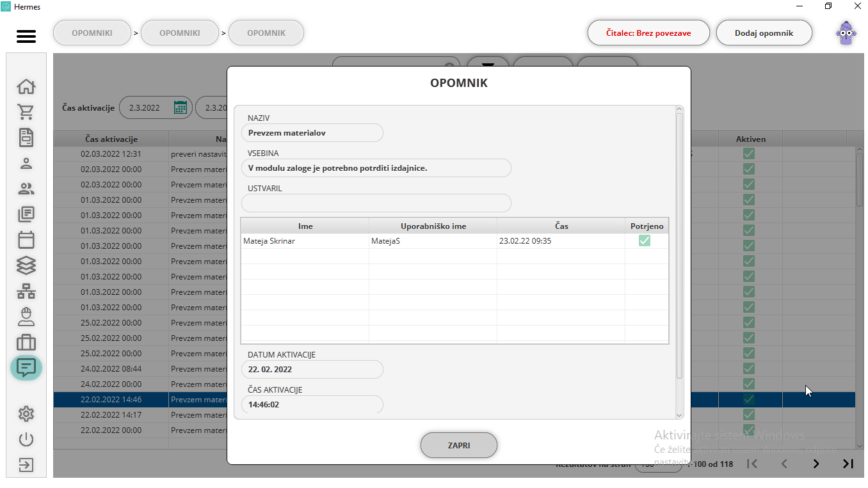Select the 02.03.2022 12:31 reminder row

(454, 153)
